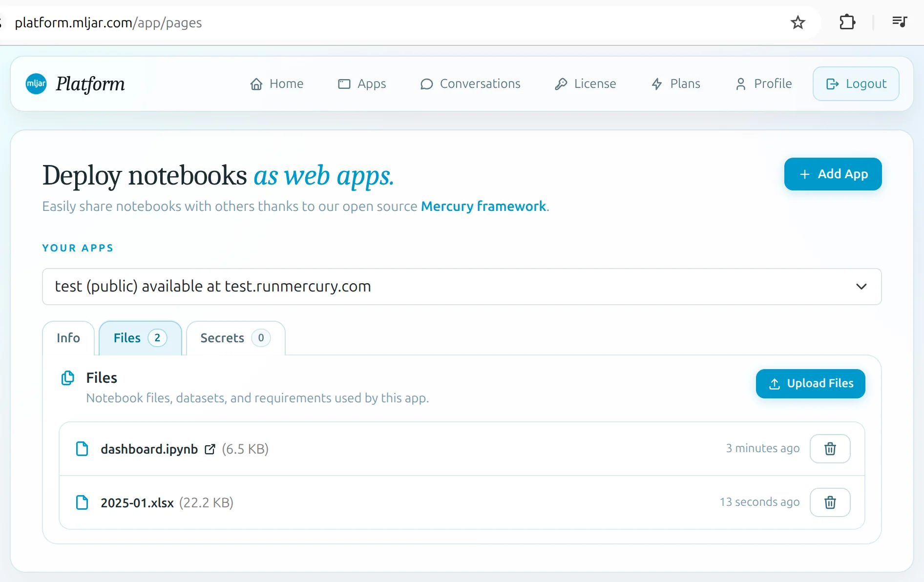Click the Files section copy icon
924x582 pixels.
pos(68,378)
